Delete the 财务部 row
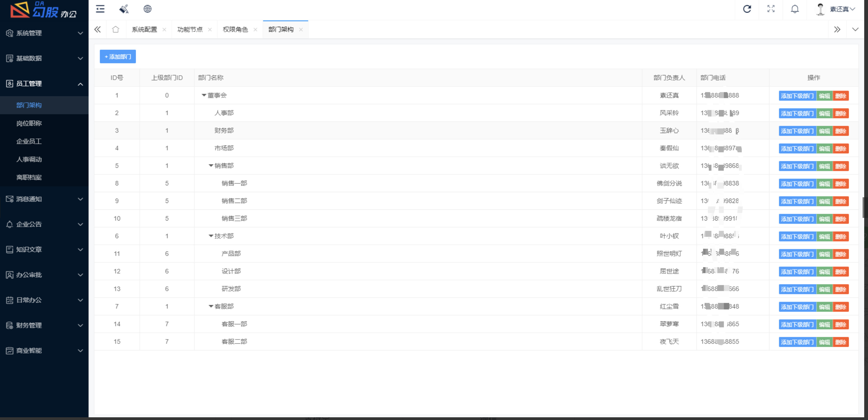The height and width of the screenshot is (420, 868). [841, 131]
